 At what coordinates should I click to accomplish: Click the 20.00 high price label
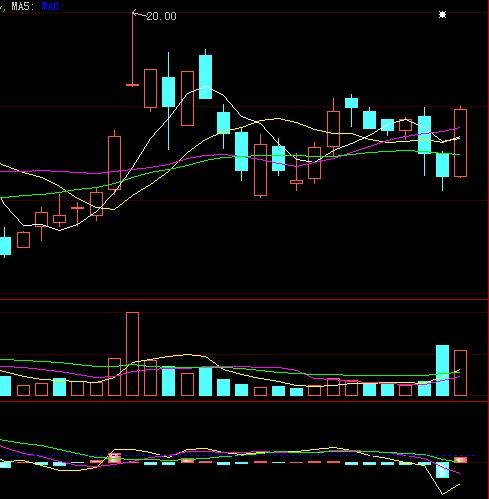click(x=161, y=16)
